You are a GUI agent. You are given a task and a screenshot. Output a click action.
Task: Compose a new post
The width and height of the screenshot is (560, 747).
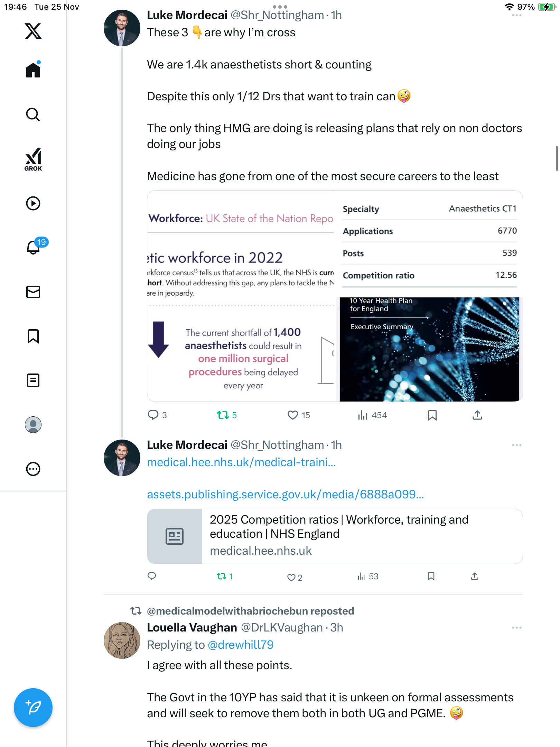[33, 708]
